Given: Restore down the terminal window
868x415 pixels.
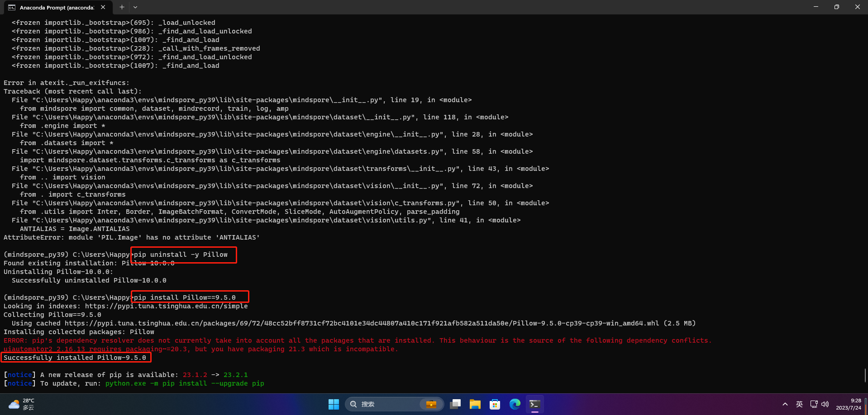Looking at the screenshot, I should (x=837, y=7).
